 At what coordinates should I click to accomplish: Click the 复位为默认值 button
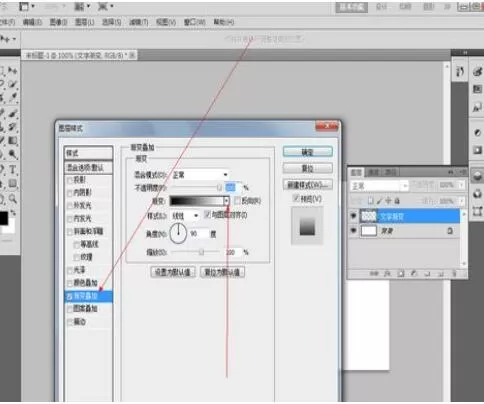point(222,272)
